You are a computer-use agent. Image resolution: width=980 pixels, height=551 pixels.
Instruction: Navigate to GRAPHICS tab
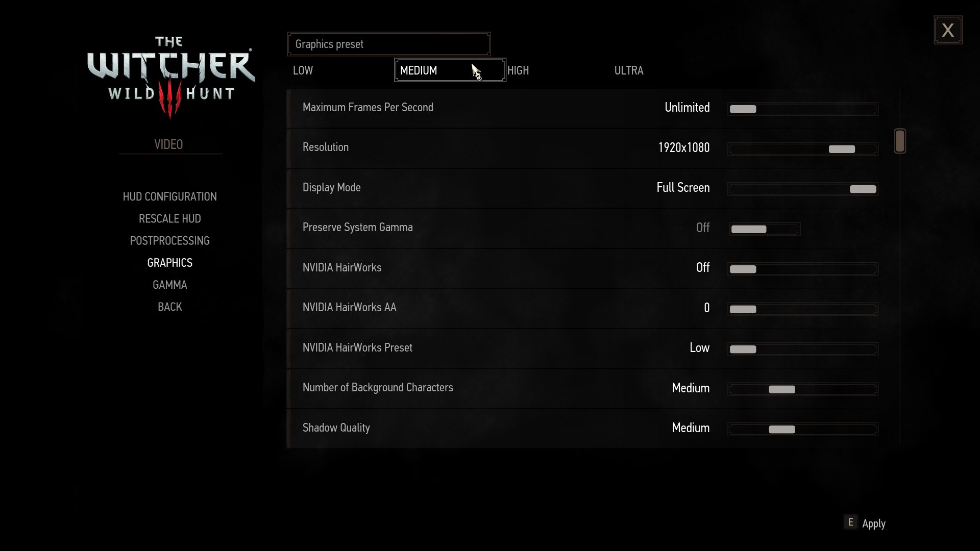pyautogui.click(x=169, y=262)
